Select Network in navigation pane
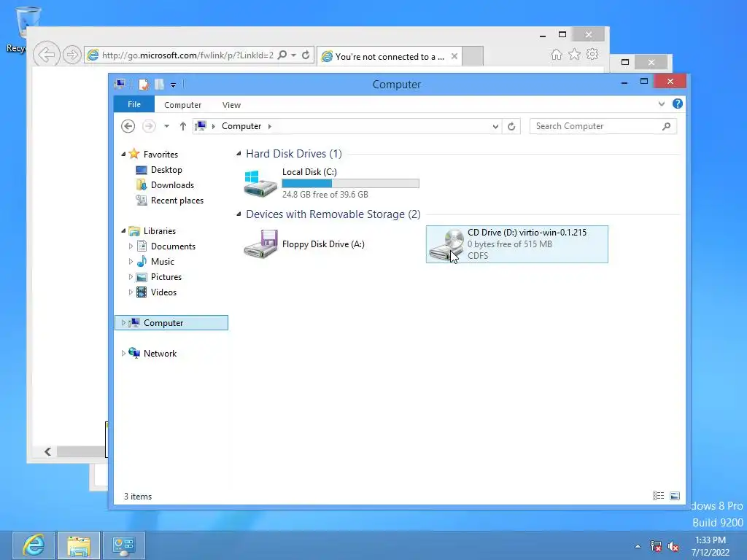This screenshot has height=560, width=747. click(x=160, y=354)
